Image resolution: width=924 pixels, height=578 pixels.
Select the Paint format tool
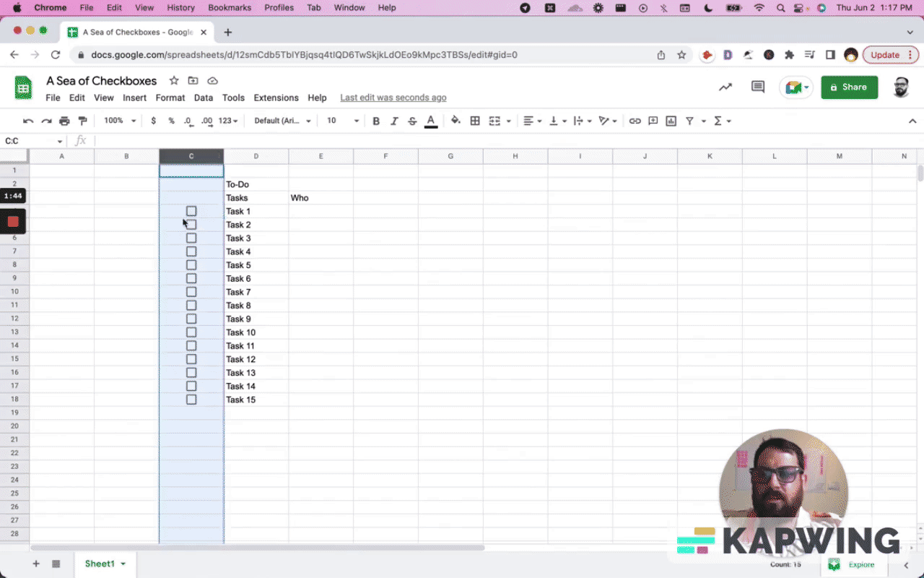coord(82,121)
